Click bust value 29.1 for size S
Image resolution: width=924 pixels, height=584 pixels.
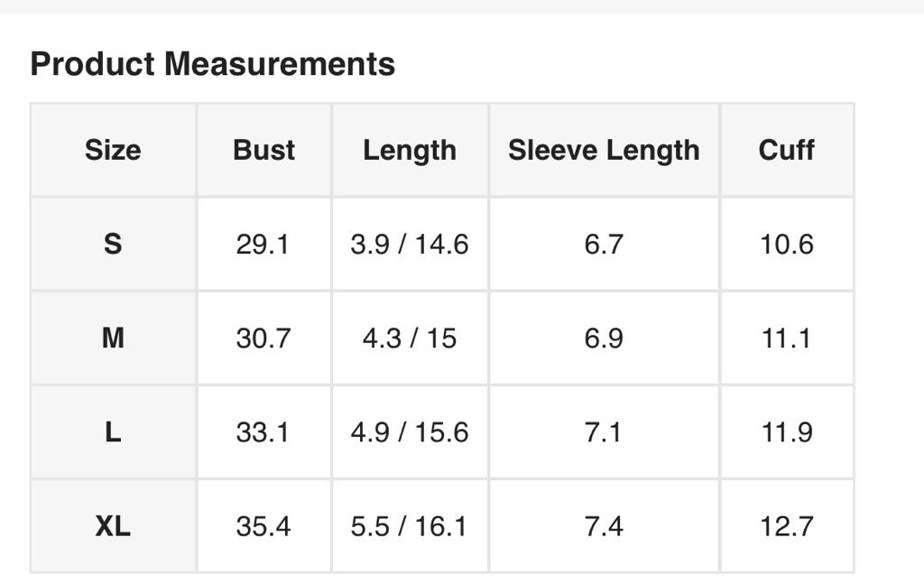point(263,244)
